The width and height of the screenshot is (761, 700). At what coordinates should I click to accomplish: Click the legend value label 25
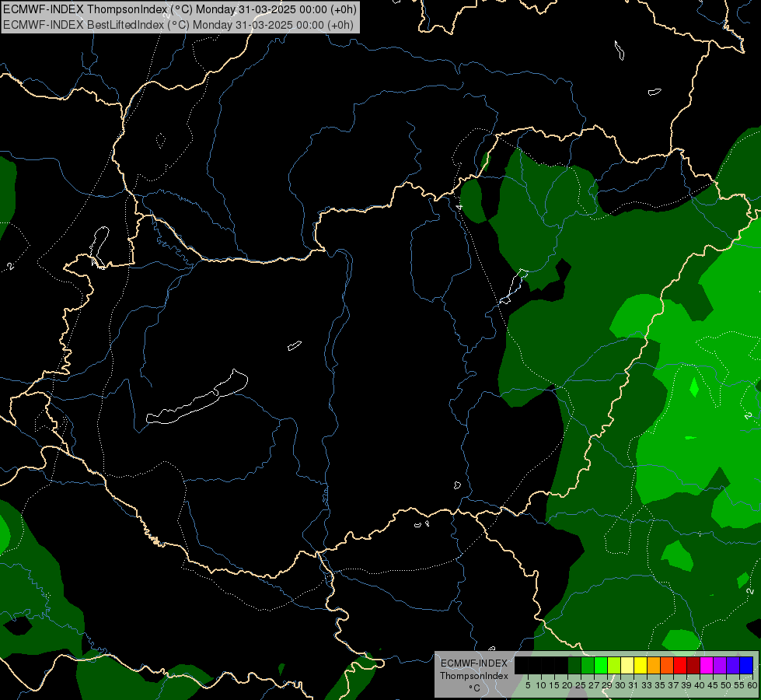click(x=581, y=685)
